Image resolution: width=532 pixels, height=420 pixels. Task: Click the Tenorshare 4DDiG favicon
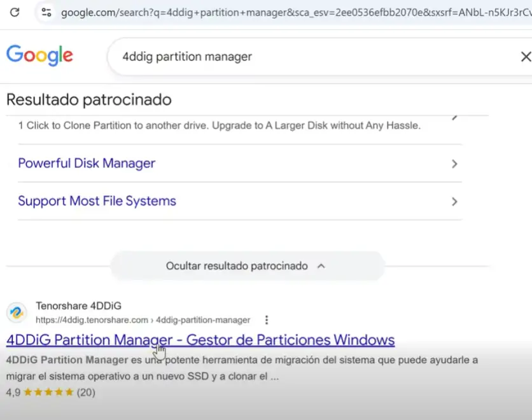[x=17, y=312]
